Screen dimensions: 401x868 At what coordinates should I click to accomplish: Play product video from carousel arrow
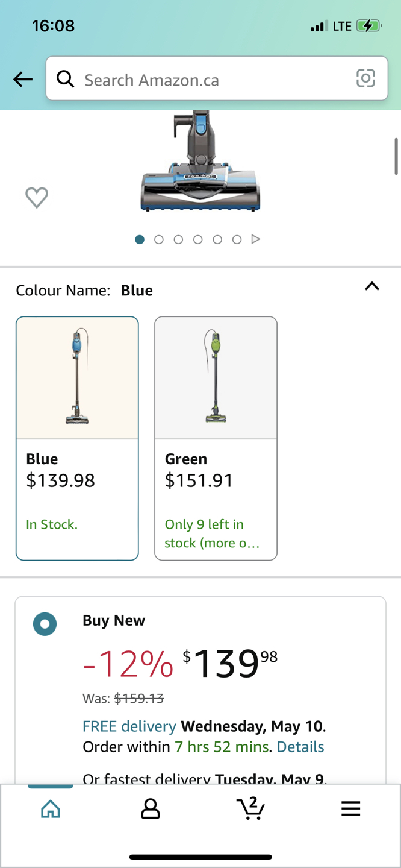click(x=256, y=239)
